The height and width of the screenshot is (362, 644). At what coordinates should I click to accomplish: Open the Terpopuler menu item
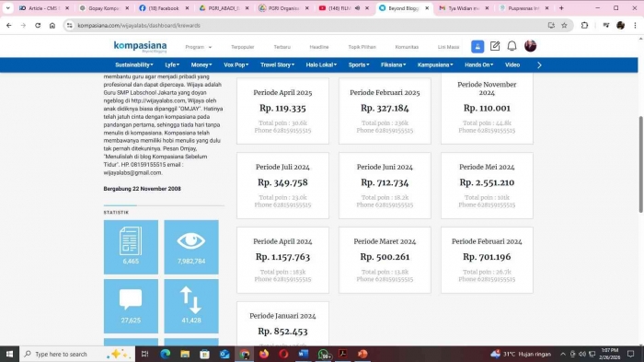point(242,47)
